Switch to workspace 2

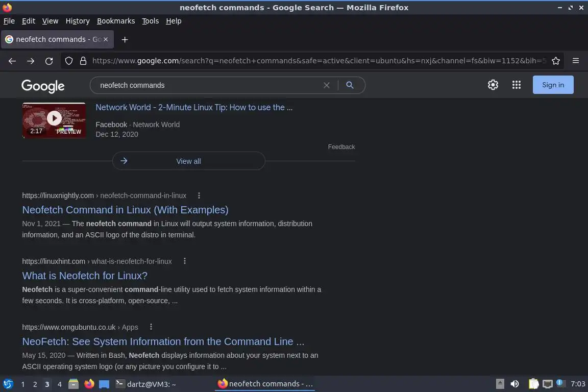(35, 384)
